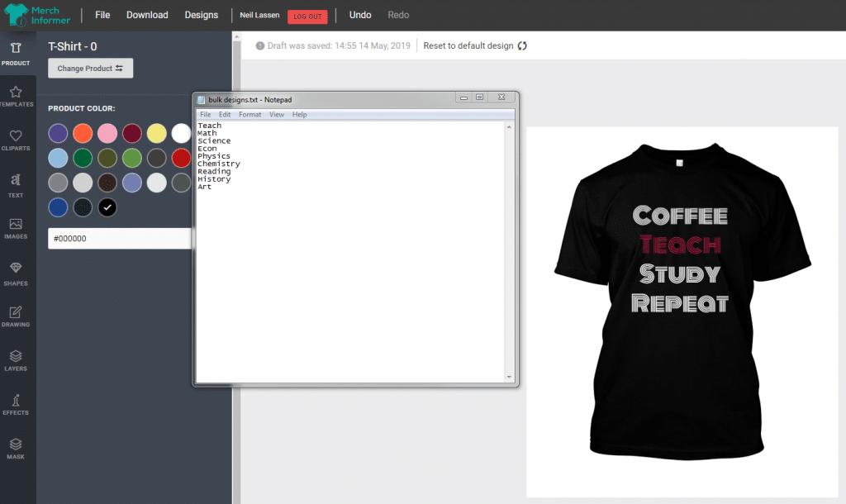Pick the orange product color
Image resolution: width=846 pixels, height=504 pixels.
point(83,133)
